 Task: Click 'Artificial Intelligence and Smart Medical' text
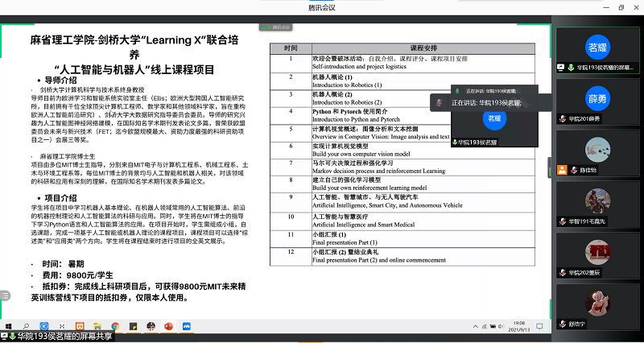coord(364,225)
